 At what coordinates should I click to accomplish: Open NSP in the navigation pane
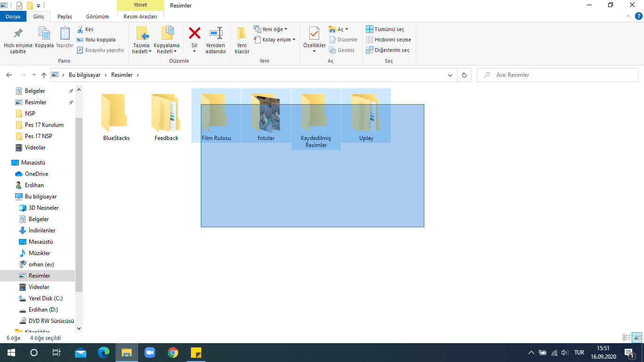[30, 114]
